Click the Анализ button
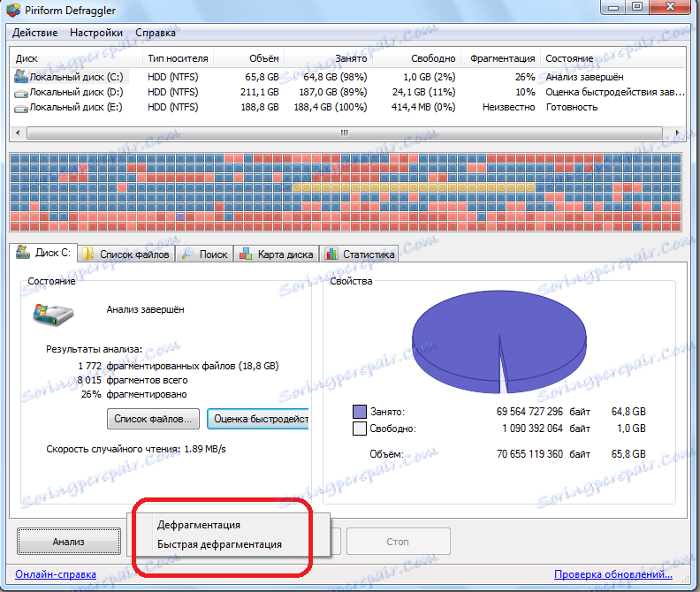 [69, 542]
